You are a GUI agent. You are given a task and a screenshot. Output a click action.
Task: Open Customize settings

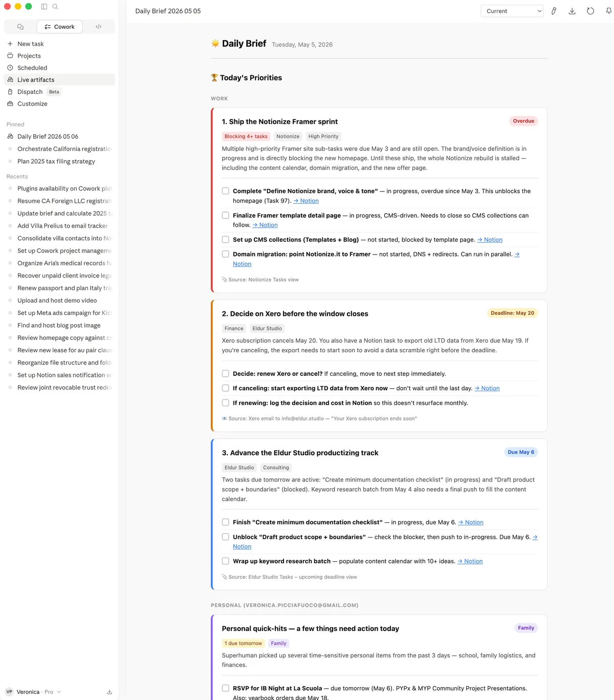(x=59, y=104)
